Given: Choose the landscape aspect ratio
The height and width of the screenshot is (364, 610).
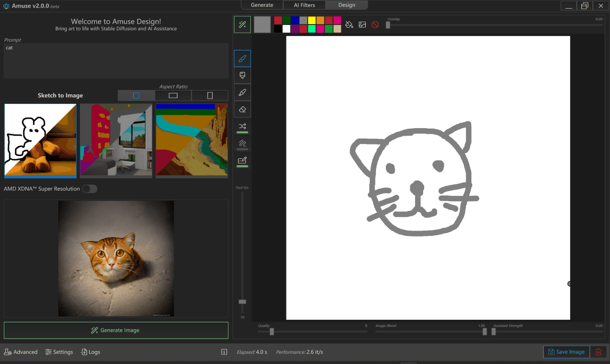Looking at the screenshot, I should point(173,95).
